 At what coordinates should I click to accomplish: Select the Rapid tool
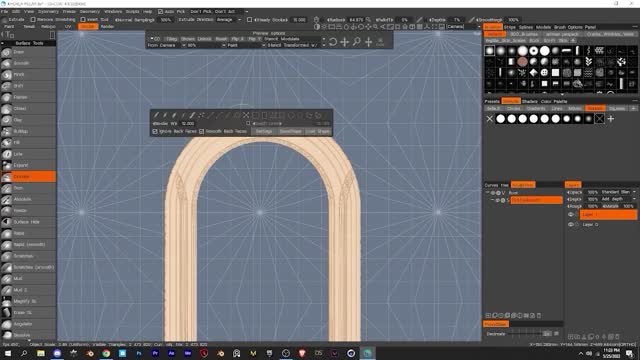[x=28, y=233]
